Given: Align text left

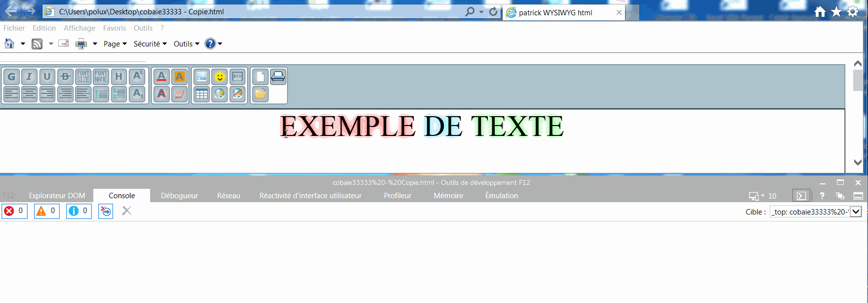Looking at the screenshot, I should (11, 94).
